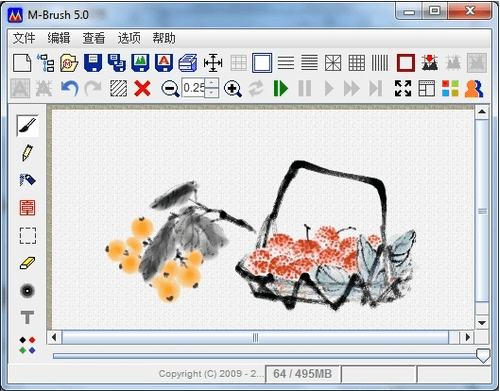Click the red X delete icon
The height and width of the screenshot is (391, 500).
click(142, 89)
